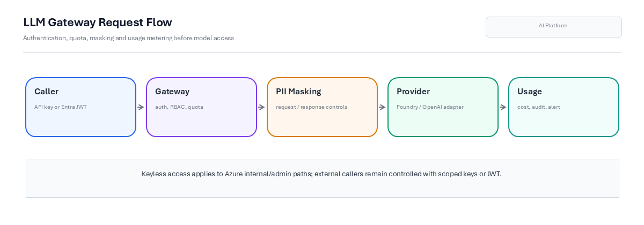Click the 'API key or Entra JWT' text
The width and height of the screenshot is (644, 225).
(x=61, y=107)
